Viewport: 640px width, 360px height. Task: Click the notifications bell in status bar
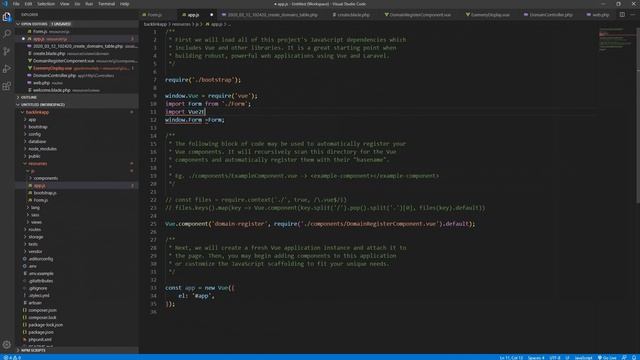pyautogui.click(x=634, y=358)
